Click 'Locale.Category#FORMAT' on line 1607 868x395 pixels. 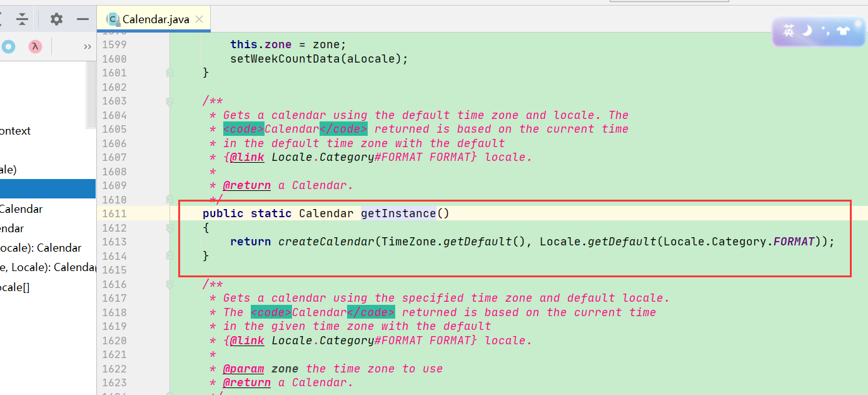pos(347,157)
